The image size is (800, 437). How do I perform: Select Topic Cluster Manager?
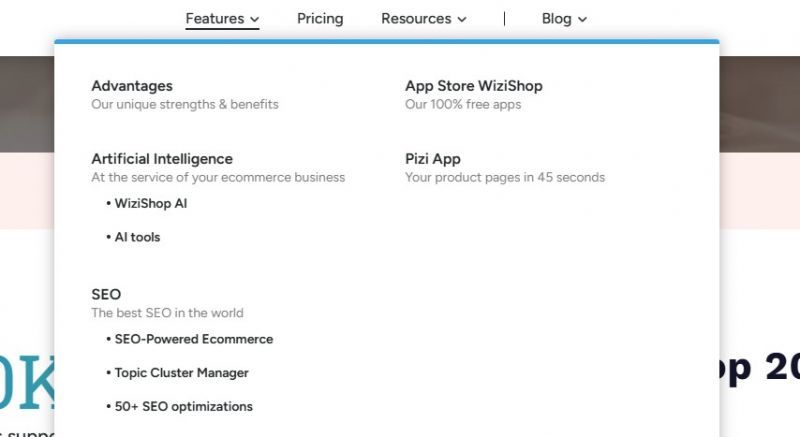(x=181, y=373)
